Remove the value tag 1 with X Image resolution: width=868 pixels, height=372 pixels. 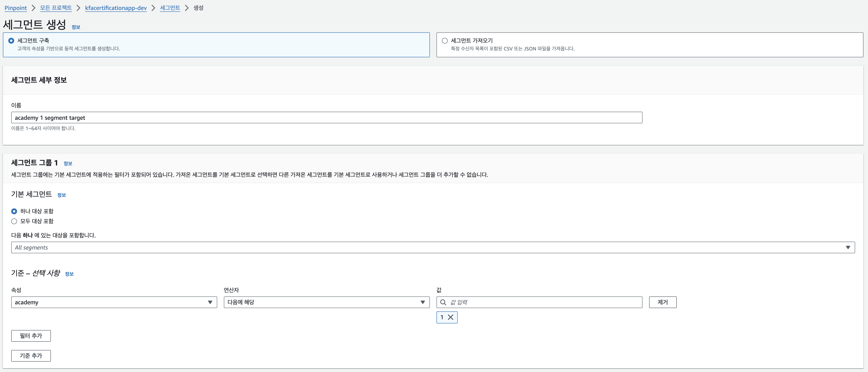[x=451, y=317]
